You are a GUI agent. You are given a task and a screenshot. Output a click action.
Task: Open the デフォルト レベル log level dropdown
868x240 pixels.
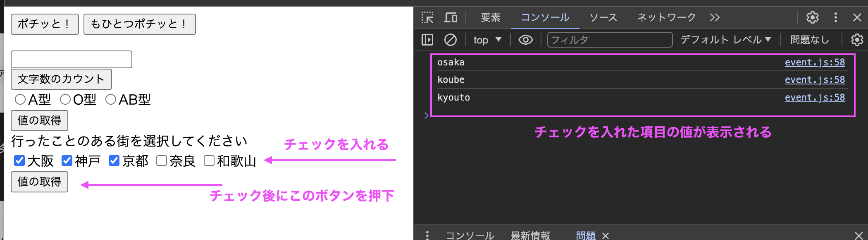(725, 40)
